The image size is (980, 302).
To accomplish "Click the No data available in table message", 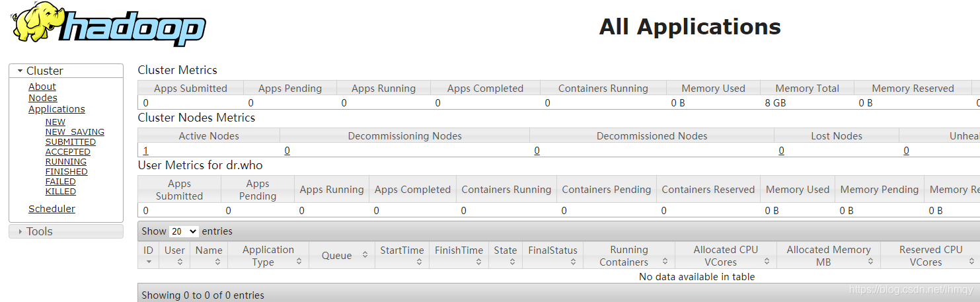I will pos(697,277).
